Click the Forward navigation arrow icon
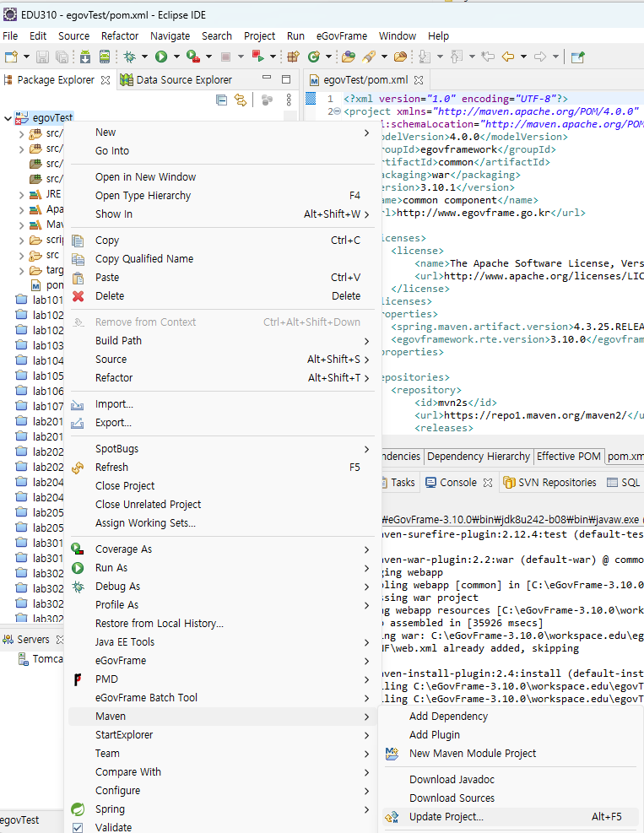 tap(540, 57)
